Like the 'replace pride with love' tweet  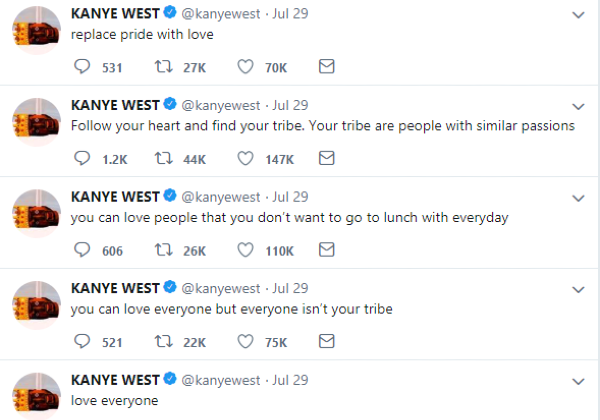click(245, 67)
